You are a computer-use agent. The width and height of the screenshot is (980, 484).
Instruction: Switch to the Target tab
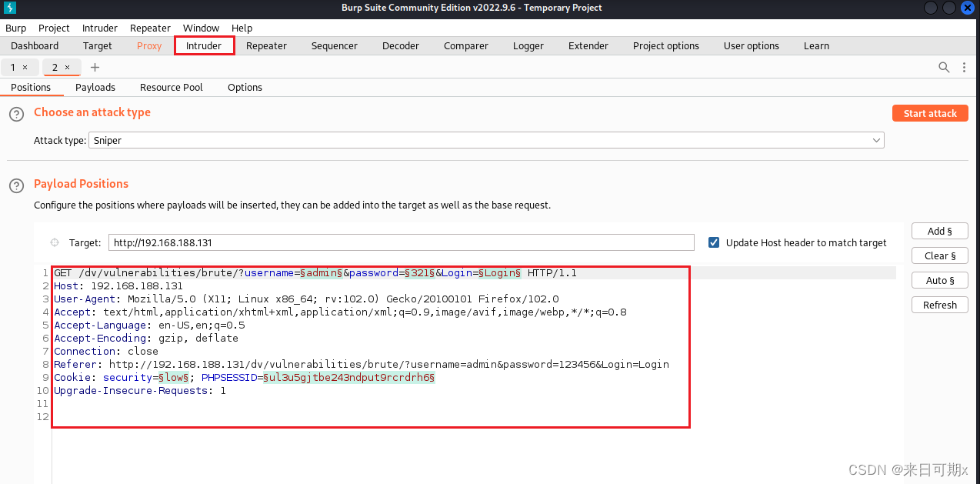[98, 45]
